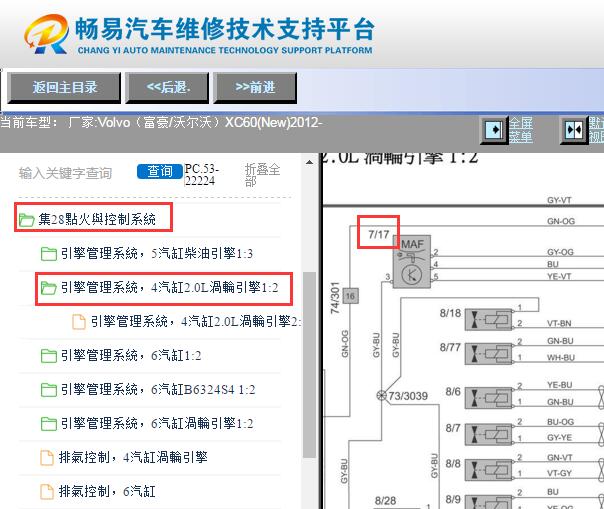
Task: Click the 73/3039 splice node symbol
Action: (x=381, y=395)
